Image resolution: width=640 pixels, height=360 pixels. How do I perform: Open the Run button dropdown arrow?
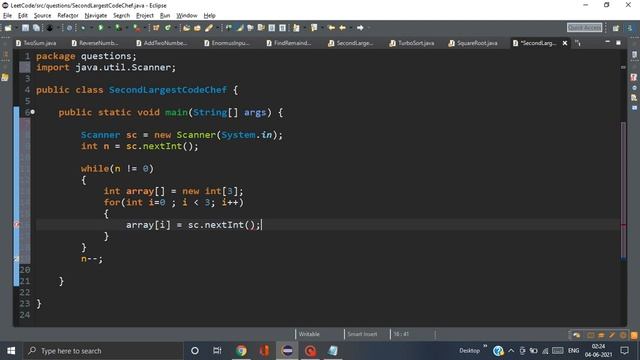point(108,28)
